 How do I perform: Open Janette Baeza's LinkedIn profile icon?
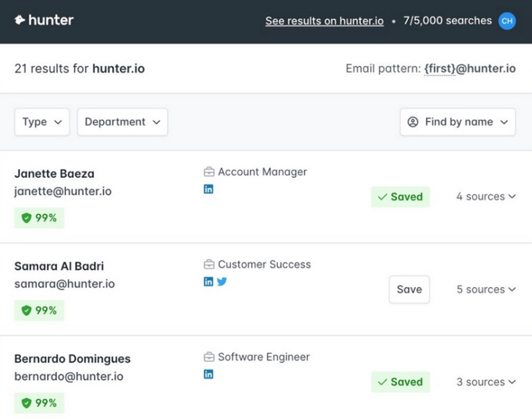click(x=209, y=190)
